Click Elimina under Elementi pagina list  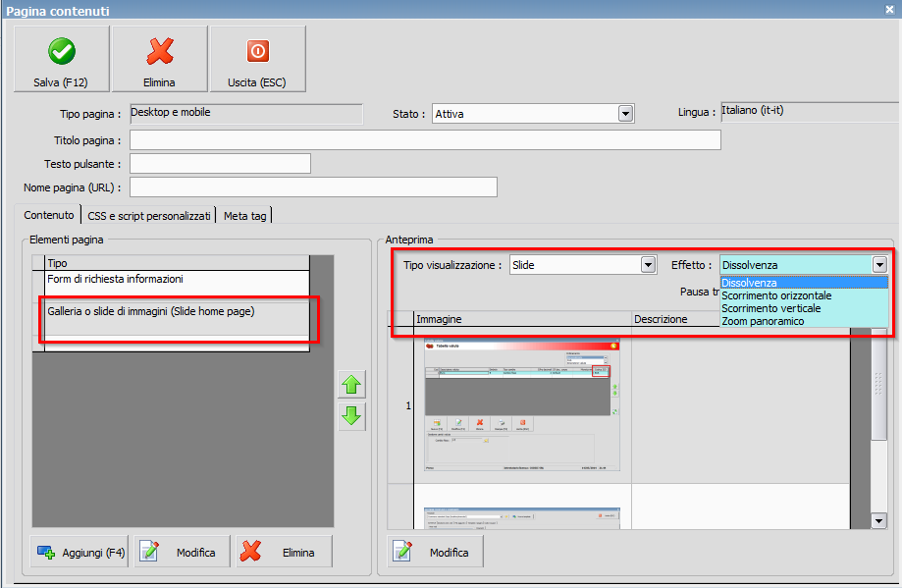pyautogui.click(x=285, y=553)
